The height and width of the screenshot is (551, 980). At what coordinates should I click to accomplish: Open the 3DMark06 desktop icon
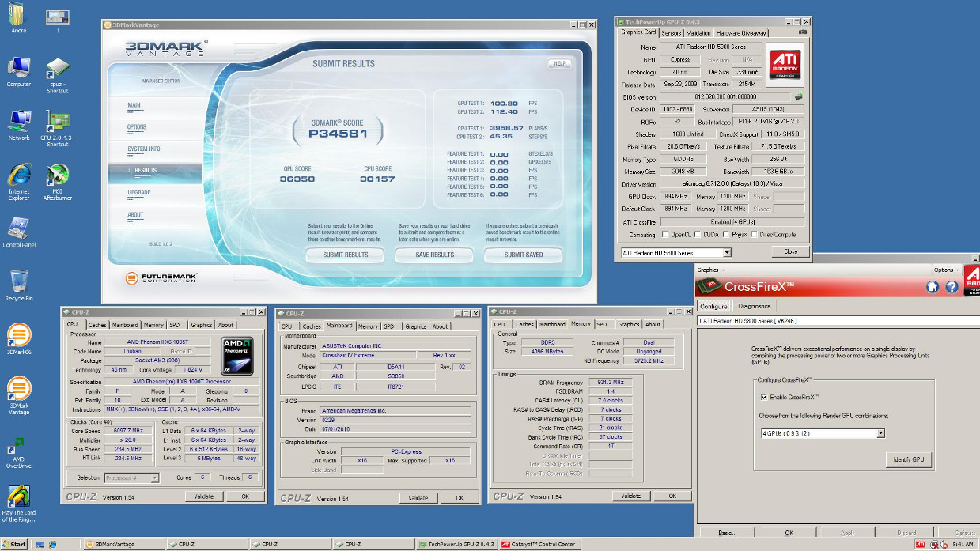[18, 335]
